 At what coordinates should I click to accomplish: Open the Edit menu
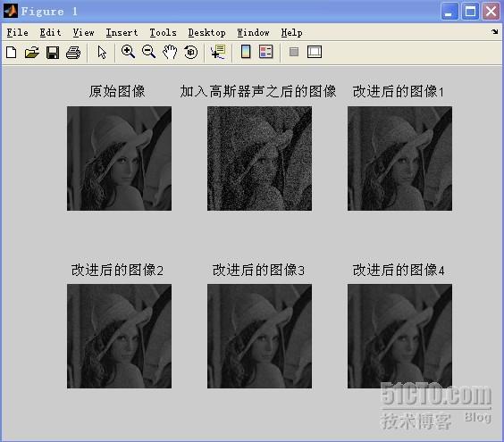pos(50,32)
